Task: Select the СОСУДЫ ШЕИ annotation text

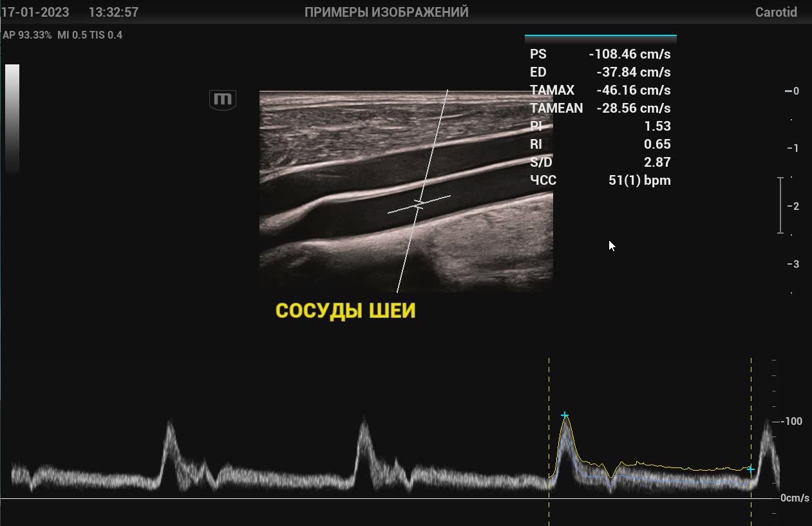Action: point(345,311)
